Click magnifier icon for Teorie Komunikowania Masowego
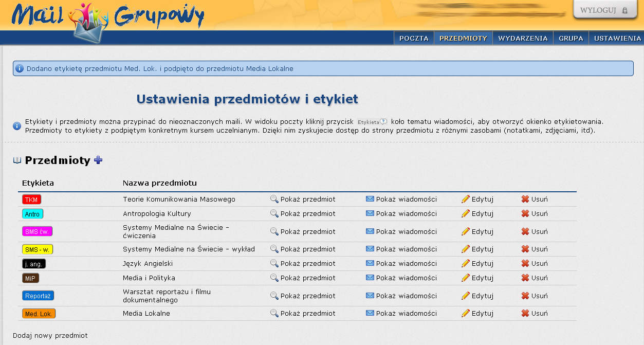Screen dimensions: 644x345 coord(274,199)
